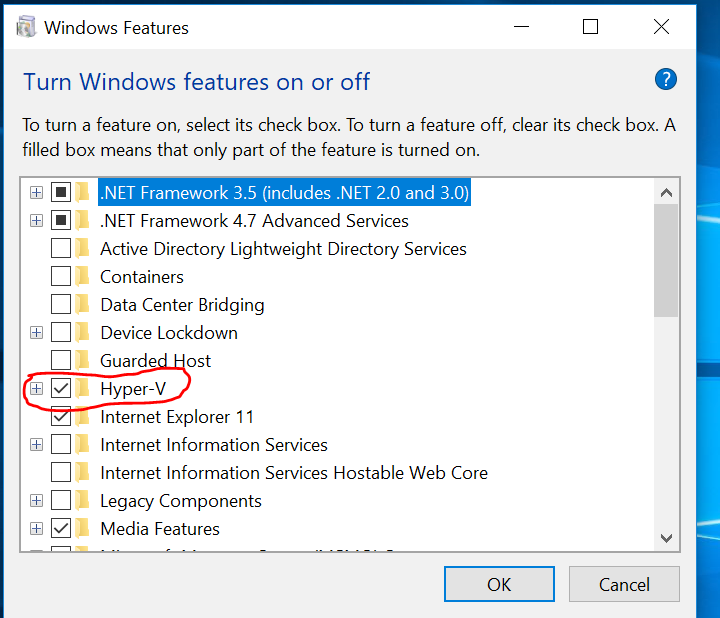Expand .NET Framework 4.7 Advanced Services node
720x618 pixels.
(36, 220)
